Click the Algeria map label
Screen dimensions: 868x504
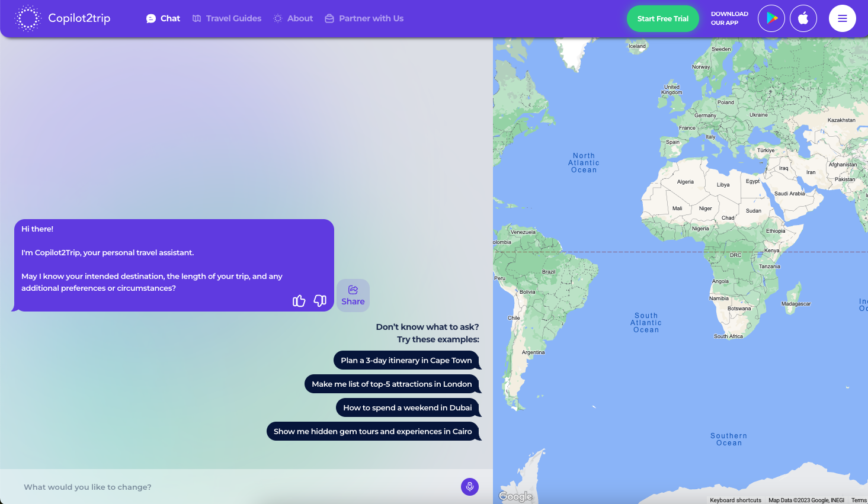click(x=686, y=182)
